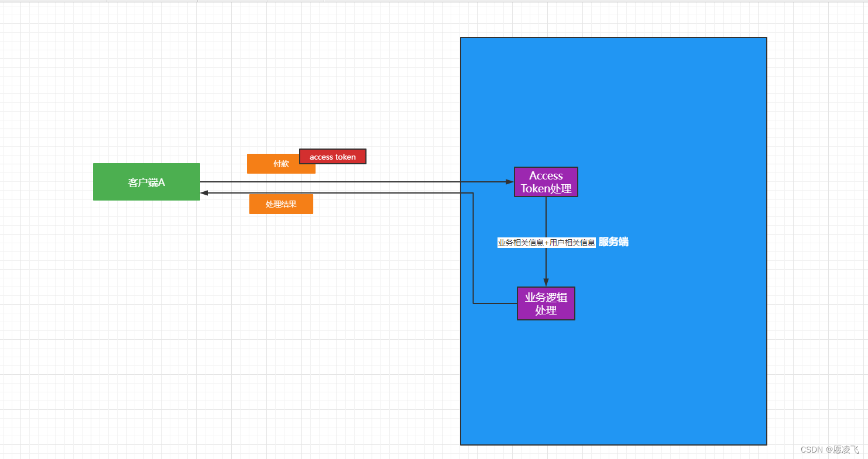Viewport: 868px width, 459px height.
Task: Select the purple Access Token处理 node
Action: pos(546,182)
